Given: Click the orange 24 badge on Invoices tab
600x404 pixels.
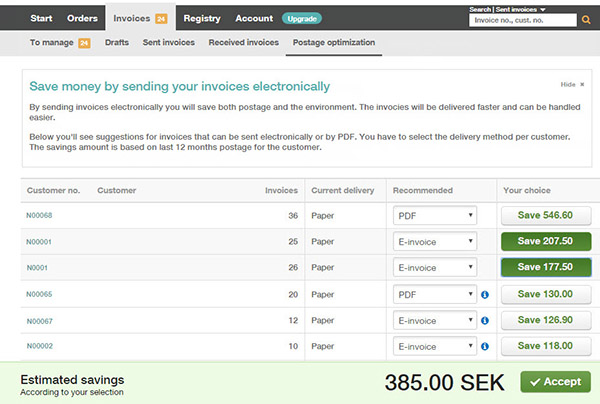Looking at the screenshot, I should (x=161, y=18).
